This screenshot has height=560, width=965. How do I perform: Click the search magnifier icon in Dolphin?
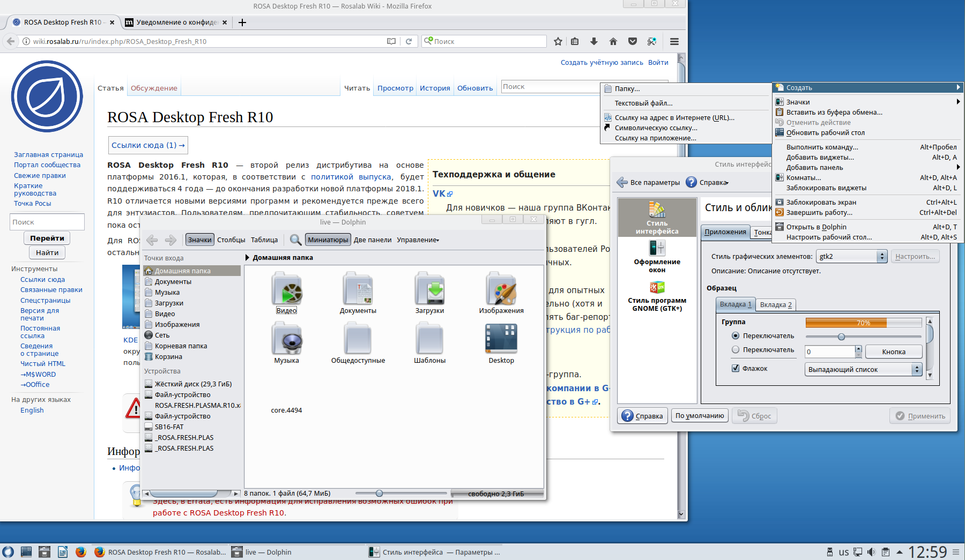[295, 240]
